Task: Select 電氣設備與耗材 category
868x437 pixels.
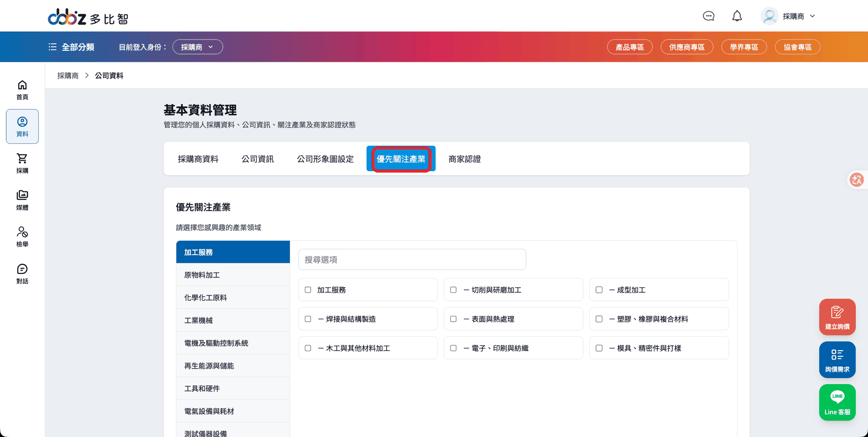Action: 233,411
